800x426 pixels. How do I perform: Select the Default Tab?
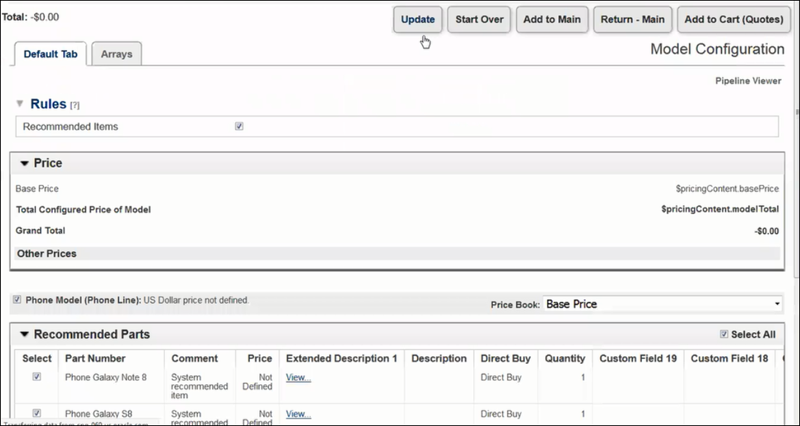click(51, 54)
